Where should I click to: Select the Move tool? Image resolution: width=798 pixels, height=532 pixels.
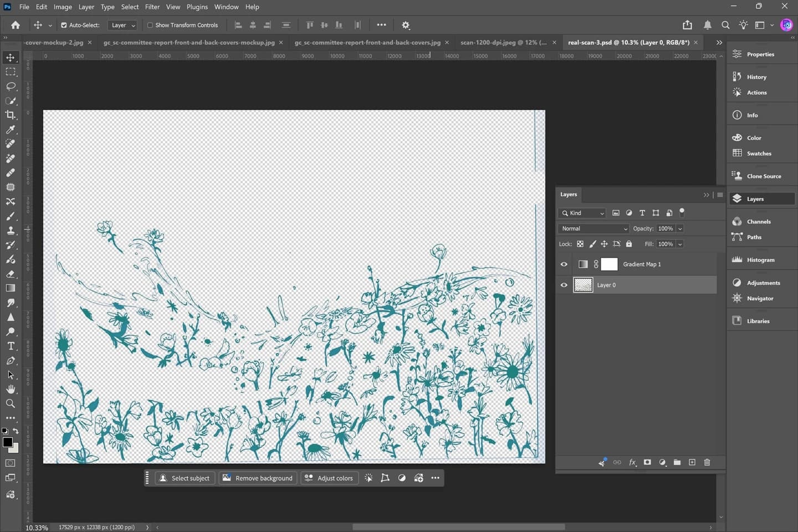coord(11,58)
